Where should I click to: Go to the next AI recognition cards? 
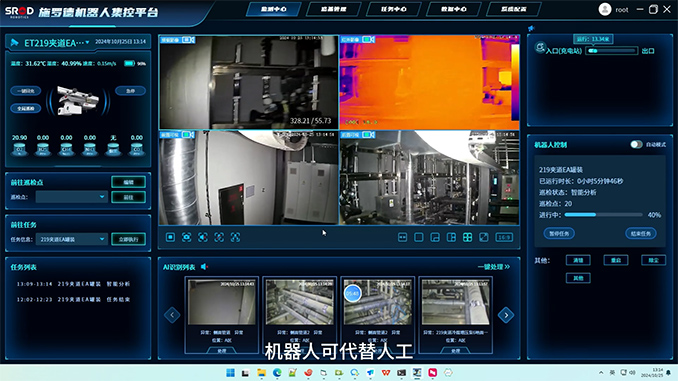click(506, 315)
